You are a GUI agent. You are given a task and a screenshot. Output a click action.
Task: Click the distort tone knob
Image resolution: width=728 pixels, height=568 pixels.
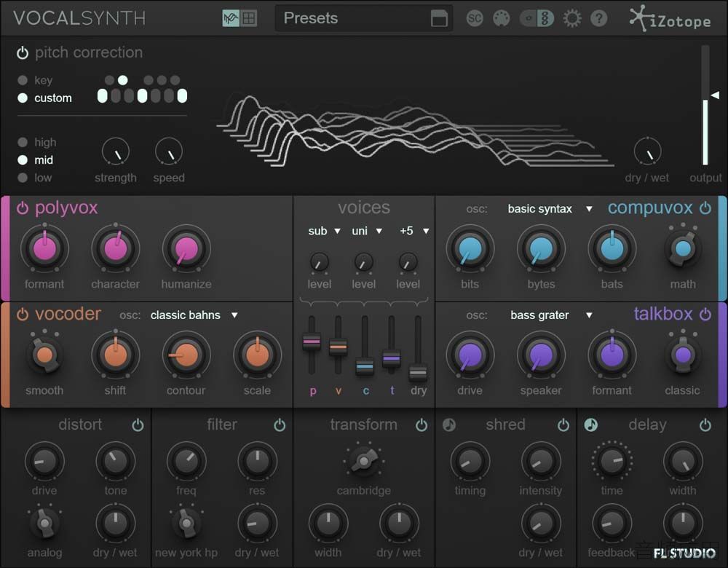tap(116, 461)
